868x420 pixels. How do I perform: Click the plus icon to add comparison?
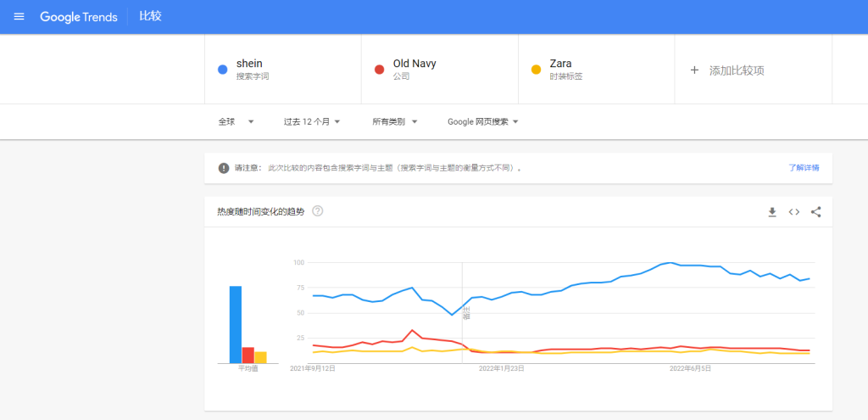[x=694, y=70]
